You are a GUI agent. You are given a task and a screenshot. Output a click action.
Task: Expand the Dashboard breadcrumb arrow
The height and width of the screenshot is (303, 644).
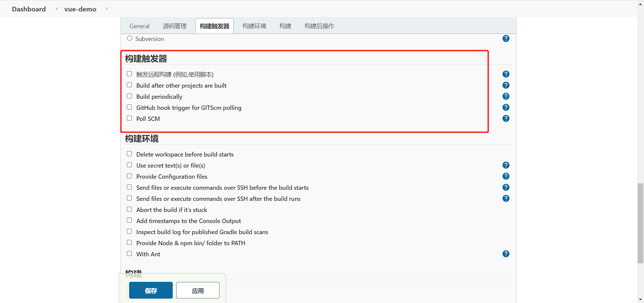(x=56, y=9)
